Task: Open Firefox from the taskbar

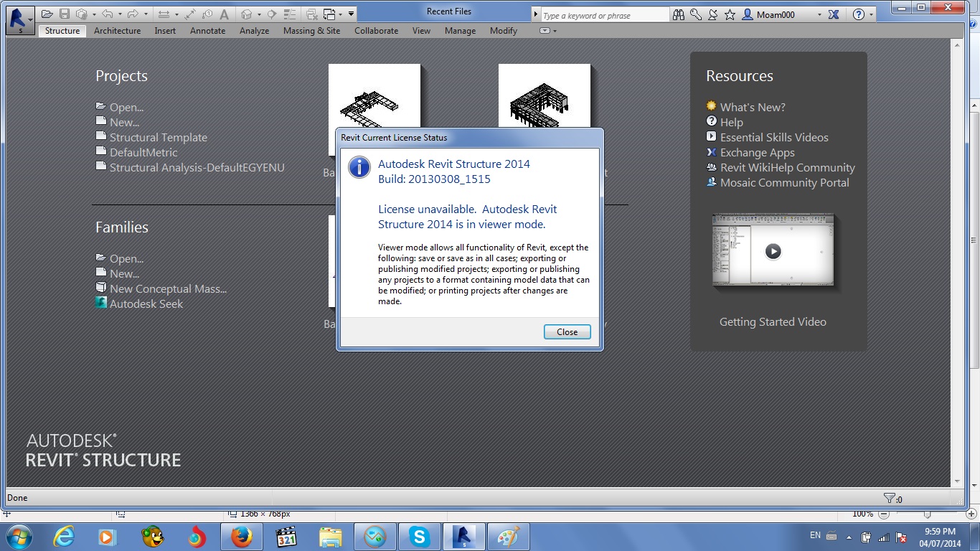Action: coord(241,537)
